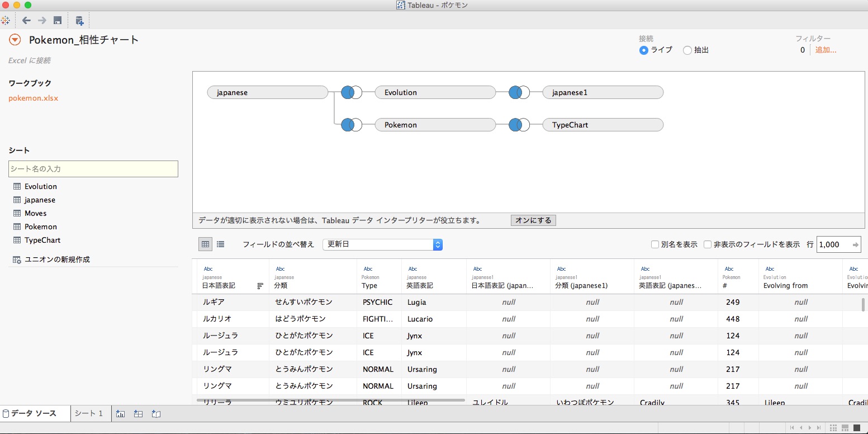Add a new data source via database icon
The image size is (868, 434).
[79, 21]
